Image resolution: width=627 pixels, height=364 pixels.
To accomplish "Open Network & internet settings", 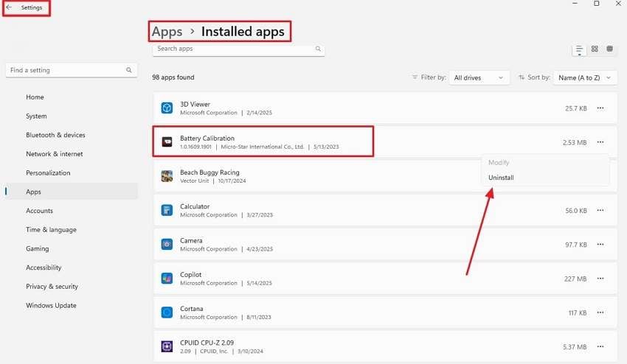I will (x=55, y=154).
